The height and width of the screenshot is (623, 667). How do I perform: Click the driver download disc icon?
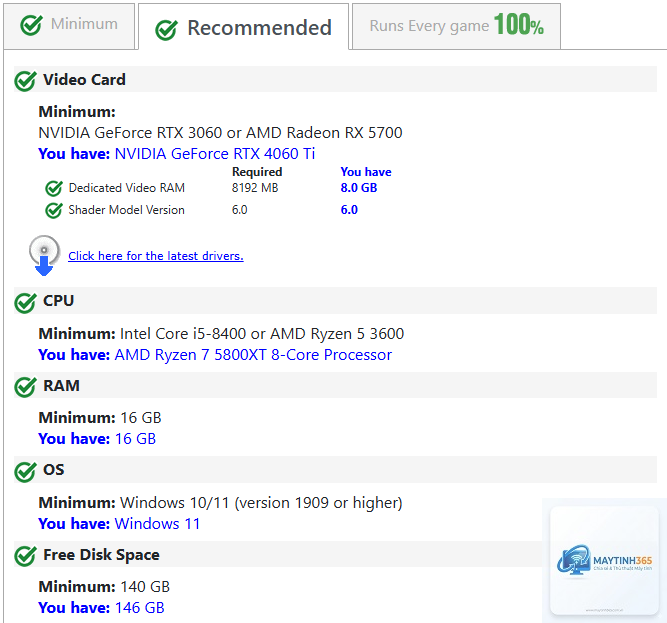coord(44,256)
